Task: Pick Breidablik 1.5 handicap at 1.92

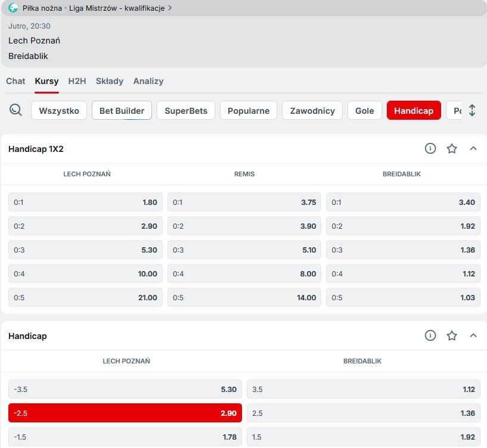Action: [x=364, y=437]
